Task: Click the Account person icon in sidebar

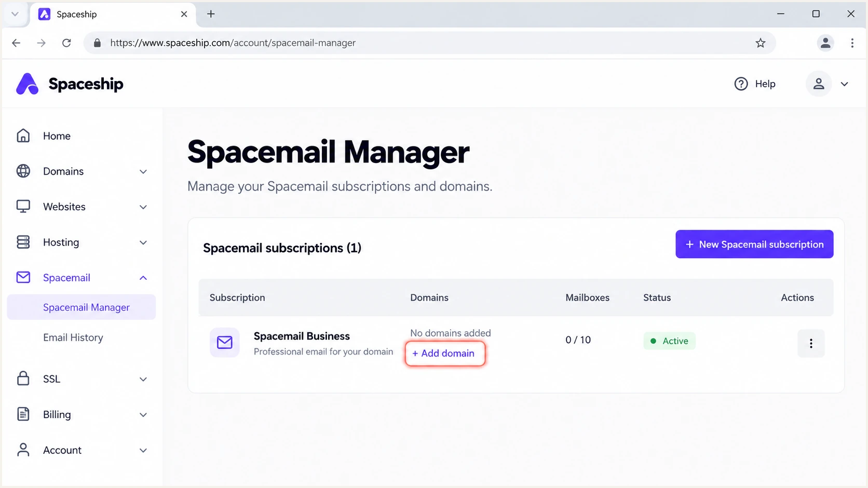Action: pos(23,450)
